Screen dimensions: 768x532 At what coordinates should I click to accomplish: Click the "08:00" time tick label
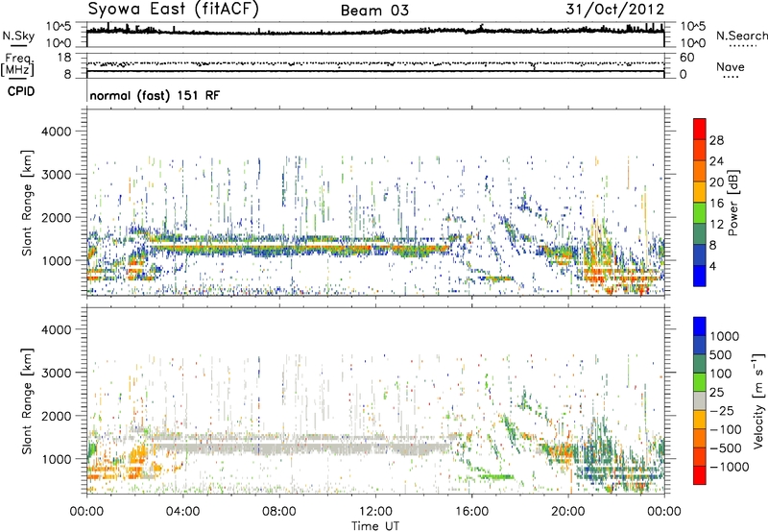279,512
